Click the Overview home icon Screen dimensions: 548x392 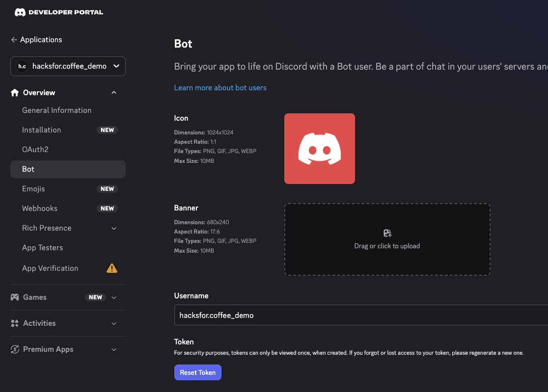click(x=15, y=93)
